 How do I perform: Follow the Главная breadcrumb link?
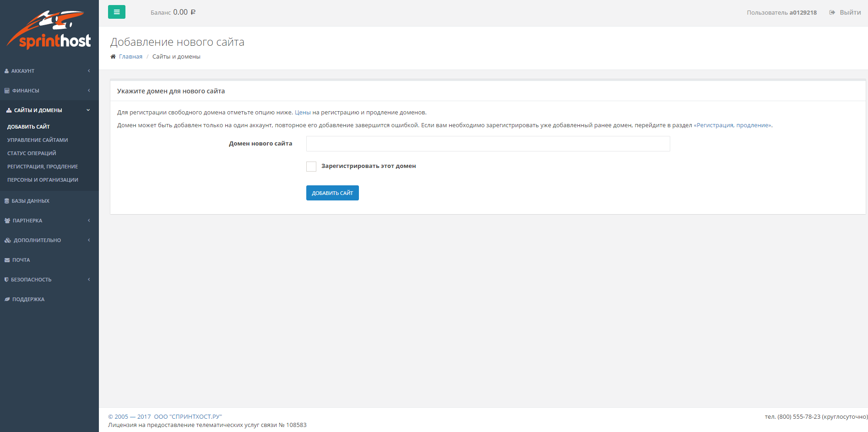130,57
